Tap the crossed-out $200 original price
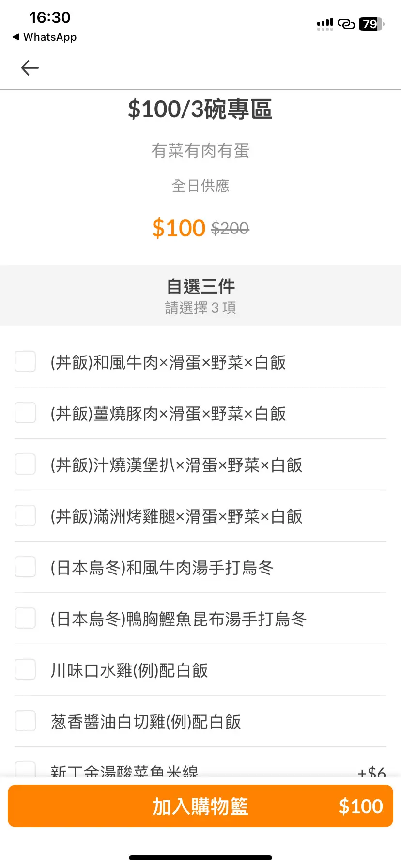The height and width of the screenshot is (868, 401). (230, 228)
